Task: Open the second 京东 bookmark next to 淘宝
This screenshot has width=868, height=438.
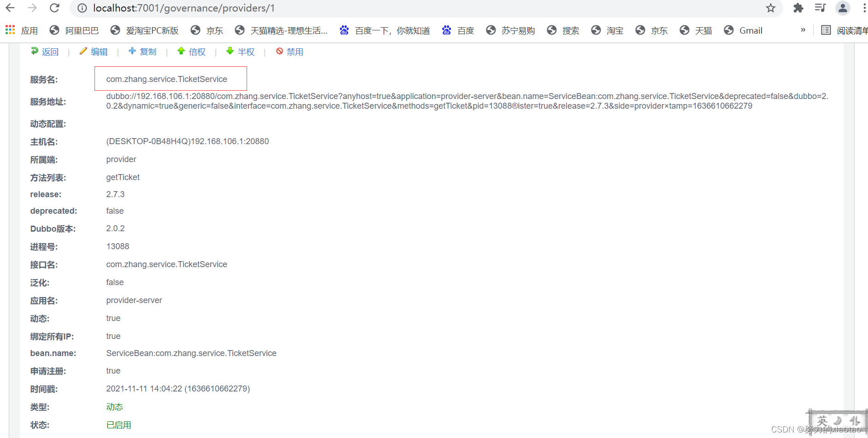Action: [x=651, y=30]
